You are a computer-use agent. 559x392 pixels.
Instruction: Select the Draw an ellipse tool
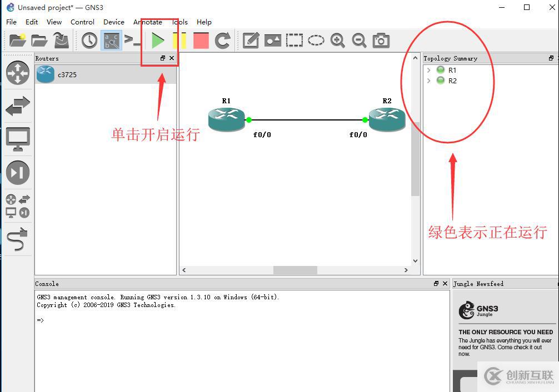316,41
